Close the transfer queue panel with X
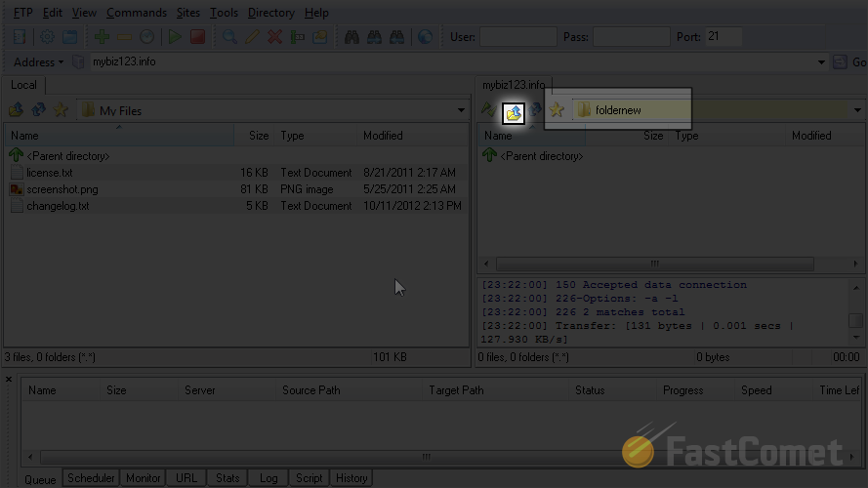The height and width of the screenshot is (488, 868). [9, 380]
